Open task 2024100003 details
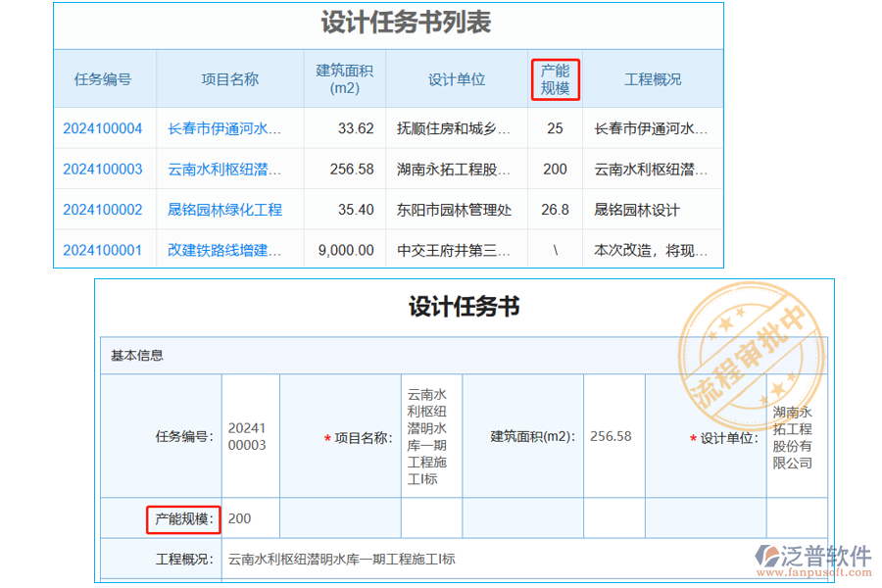882x588 pixels. 104,169
